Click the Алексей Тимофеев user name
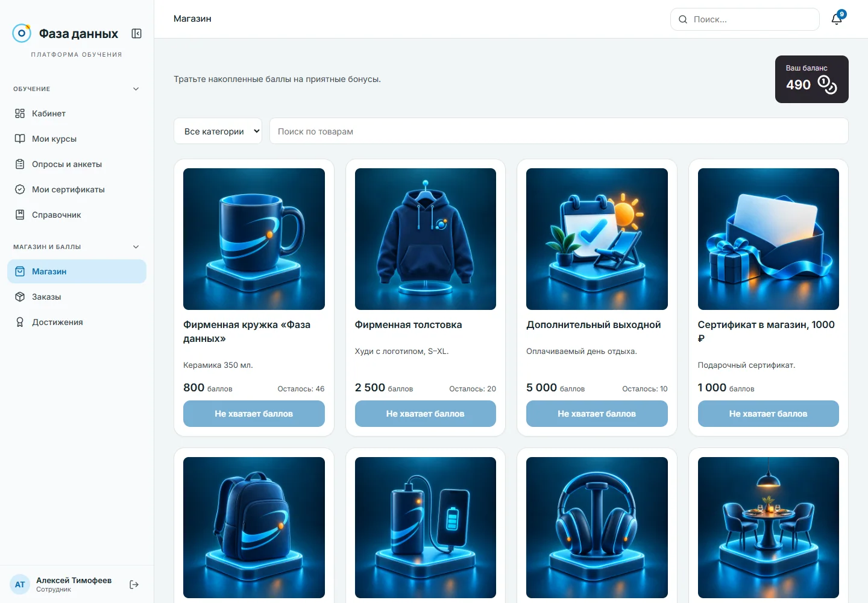 (x=74, y=580)
